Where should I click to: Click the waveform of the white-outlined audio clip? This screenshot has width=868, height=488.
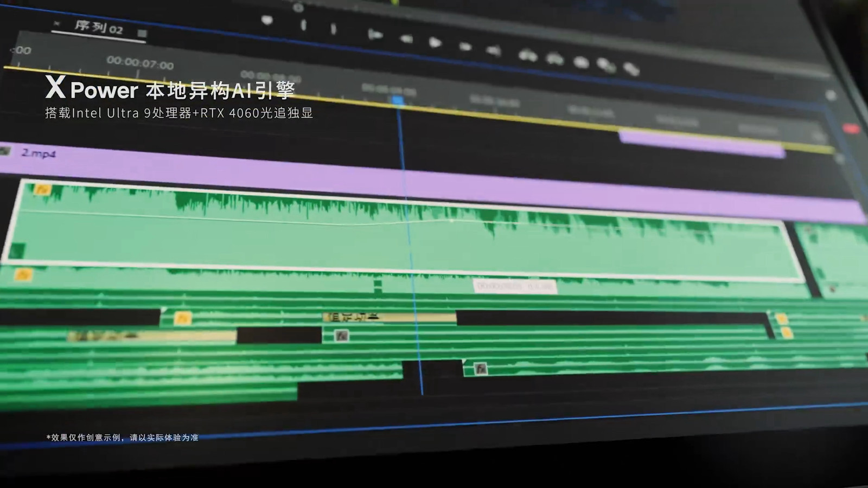click(x=404, y=230)
